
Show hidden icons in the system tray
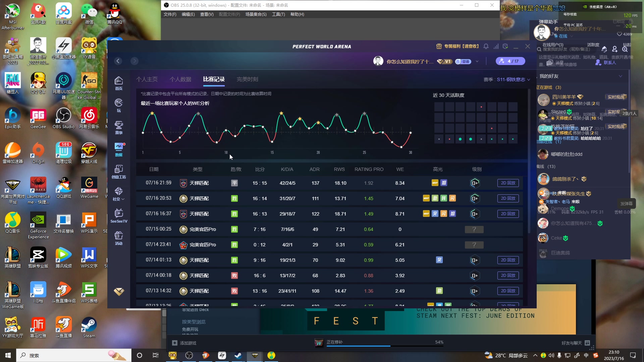[x=535, y=355]
